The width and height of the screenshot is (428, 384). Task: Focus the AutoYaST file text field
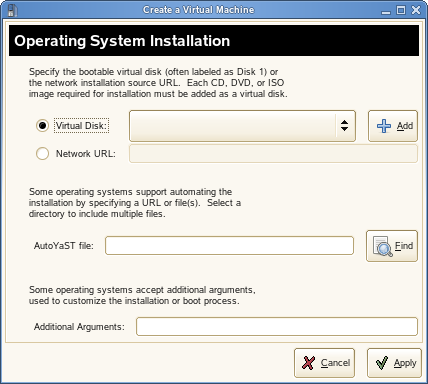coord(229,246)
